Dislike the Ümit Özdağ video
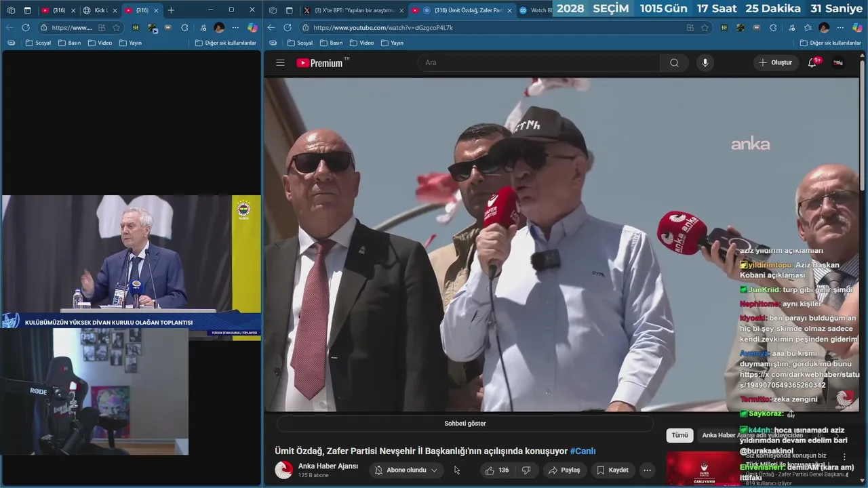Viewport: 868px width, 488px height. click(x=526, y=470)
